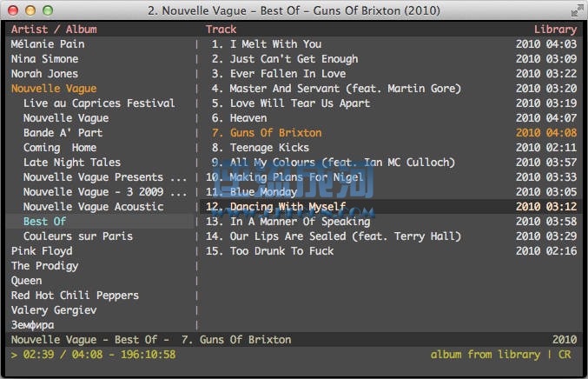Viewport: 588px width, 379px height.
Task: Select artist Земфира
Action: (33, 325)
